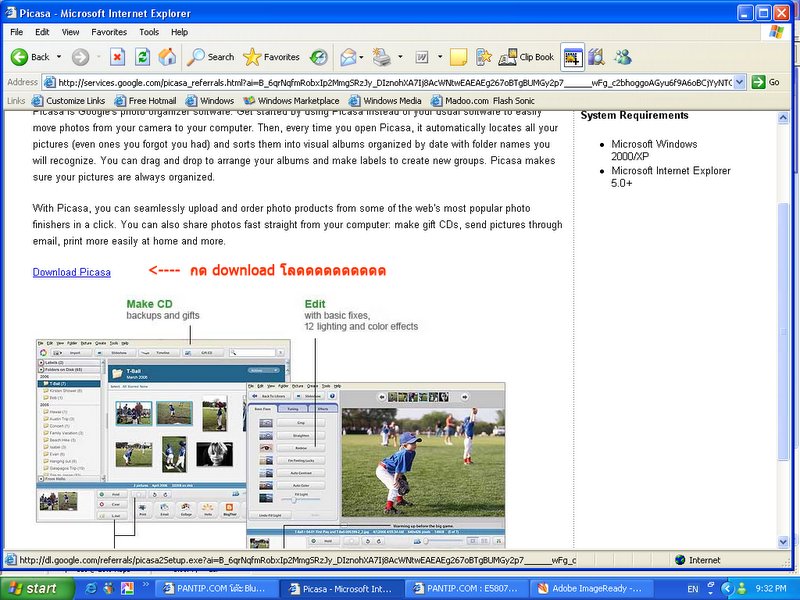
Task: Switch to the PANTIP.COM : E5807... taskbar window
Action: [x=467, y=589]
